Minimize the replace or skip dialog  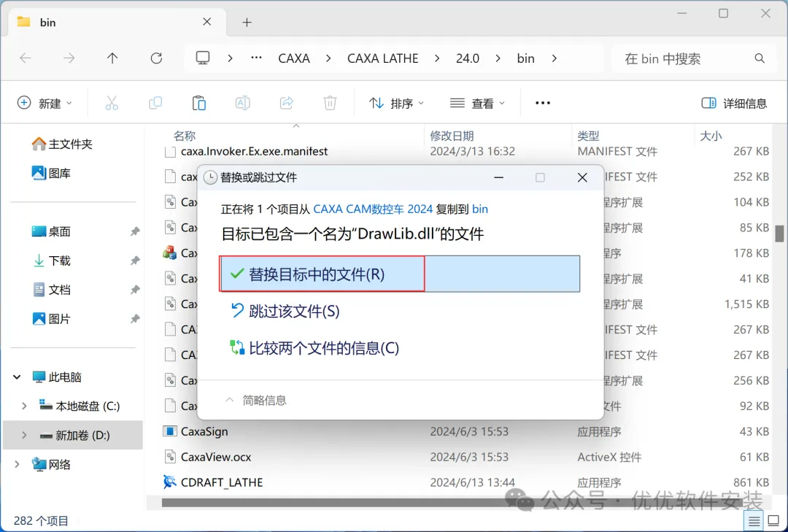pos(498,177)
